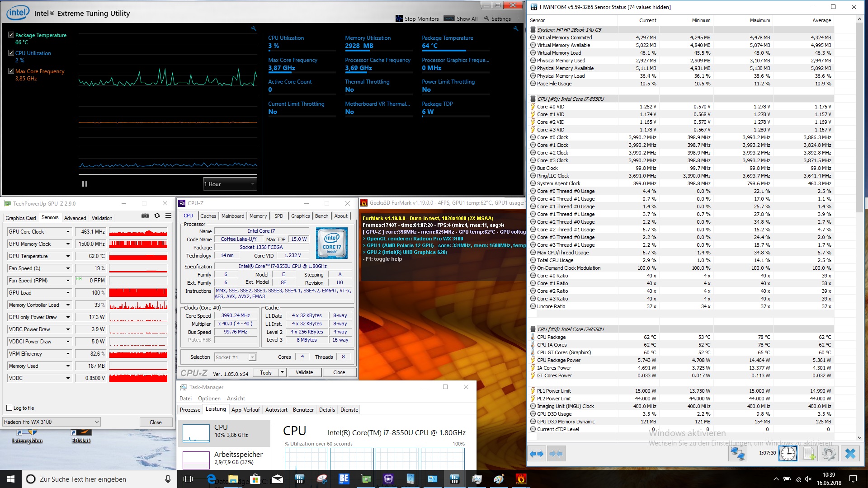Pause the XTU monitoring graph
This screenshot has height=488, width=868.
(85, 184)
